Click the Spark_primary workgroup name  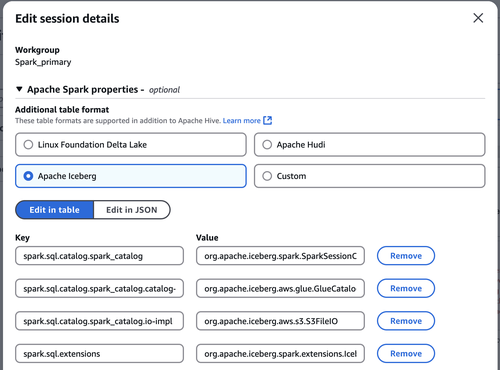click(x=43, y=62)
